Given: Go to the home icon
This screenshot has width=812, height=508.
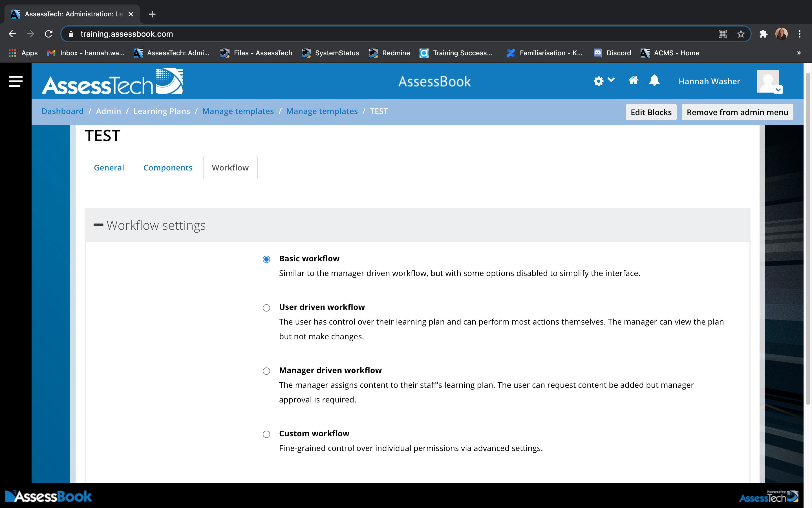Looking at the screenshot, I should 633,80.
